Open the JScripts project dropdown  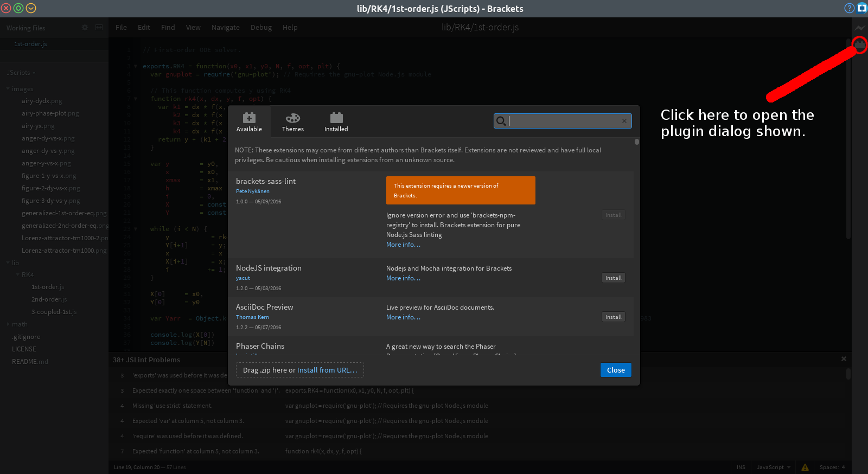pyautogui.click(x=21, y=73)
